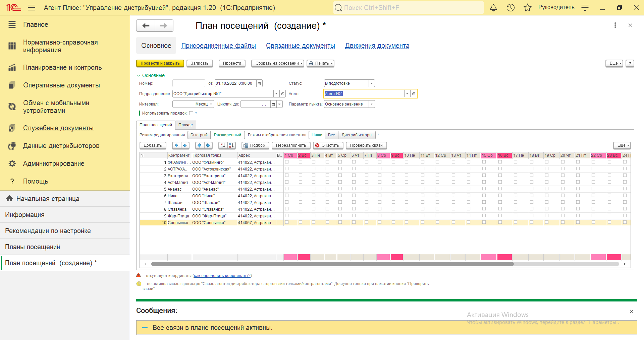
Task: Open Агент item with the open-form icon
Action: 414,94
